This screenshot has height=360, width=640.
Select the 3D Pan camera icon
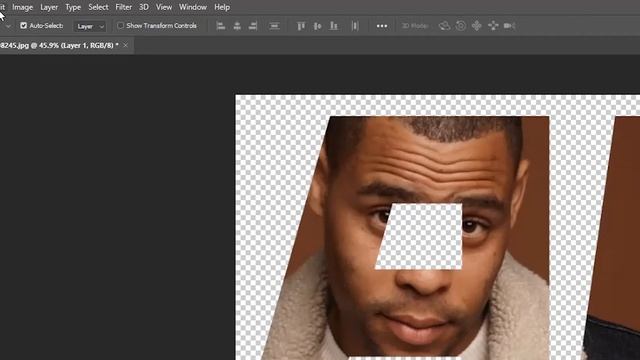tap(477, 26)
